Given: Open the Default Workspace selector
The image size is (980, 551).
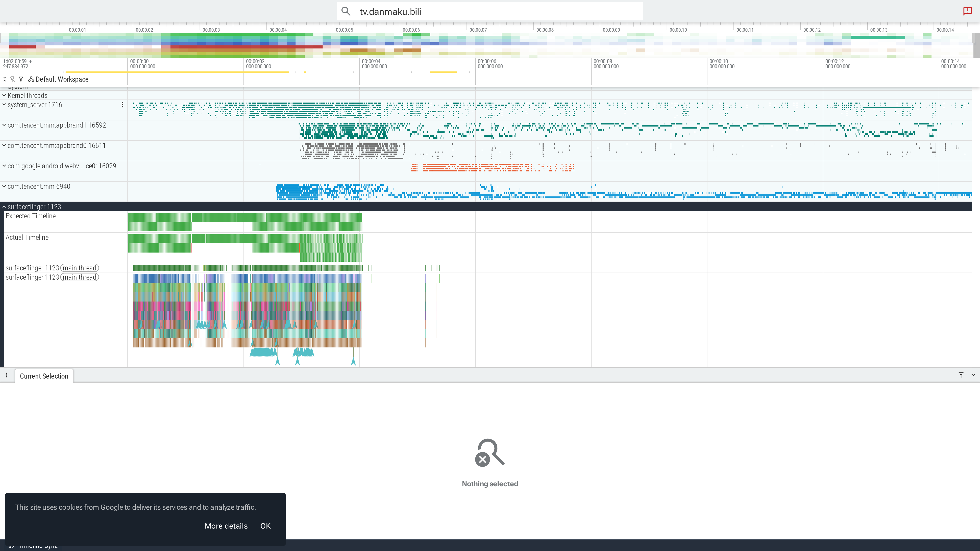Looking at the screenshot, I should (x=58, y=79).
